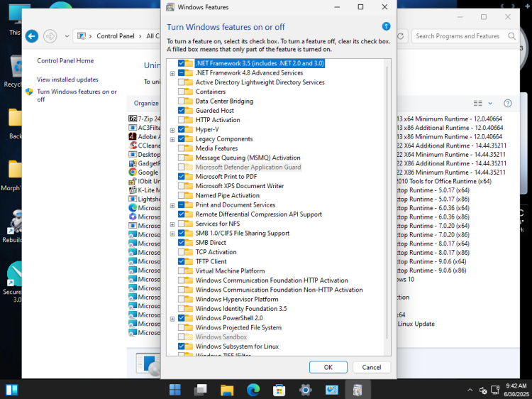Open Control Panel icon on the taskbar
Screen dimensions: 532x399
click(331, 390)
